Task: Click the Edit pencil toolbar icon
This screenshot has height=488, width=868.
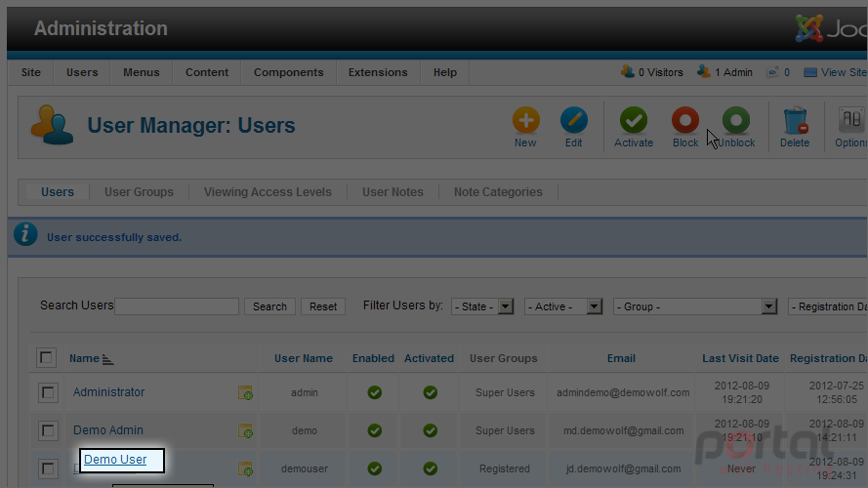Action: [x=574, y=121]
